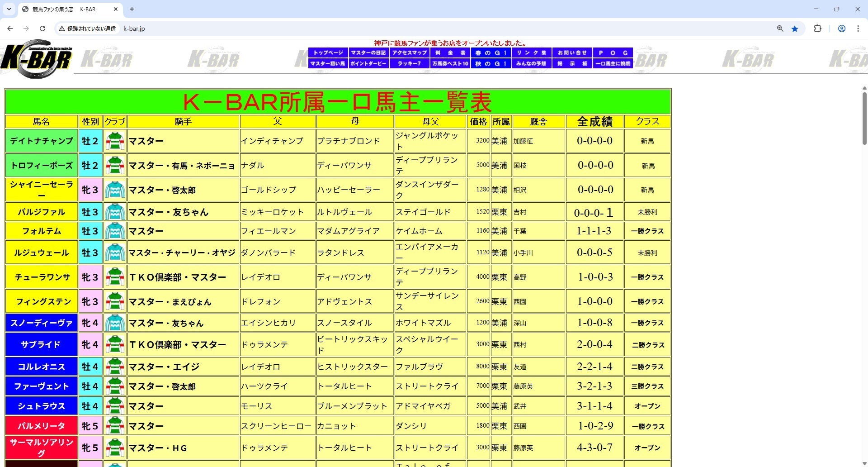This screenshot has height=467, width=868.
Task: Click the silk icon in ファーヴェント row
Action: [x=115, y=386]
